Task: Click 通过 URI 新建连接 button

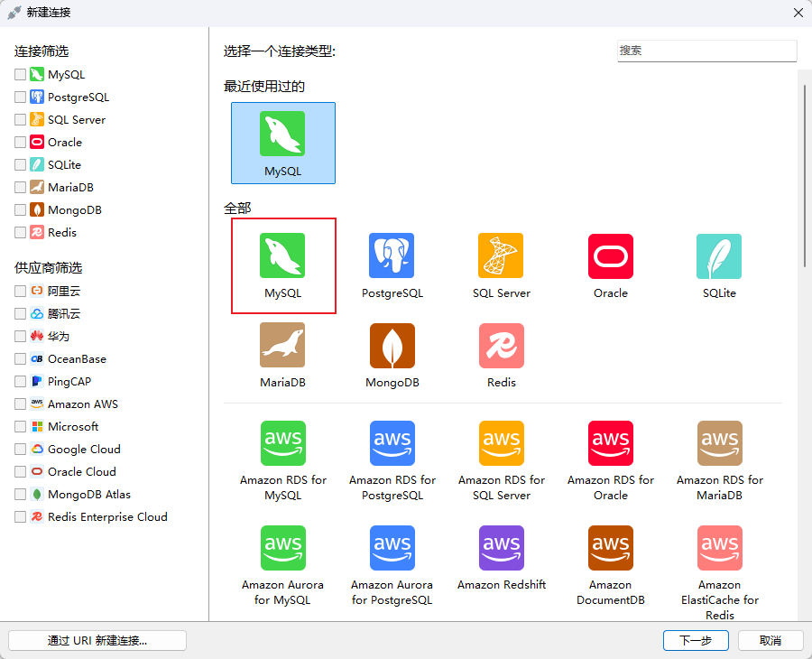Action: (97, 640)
